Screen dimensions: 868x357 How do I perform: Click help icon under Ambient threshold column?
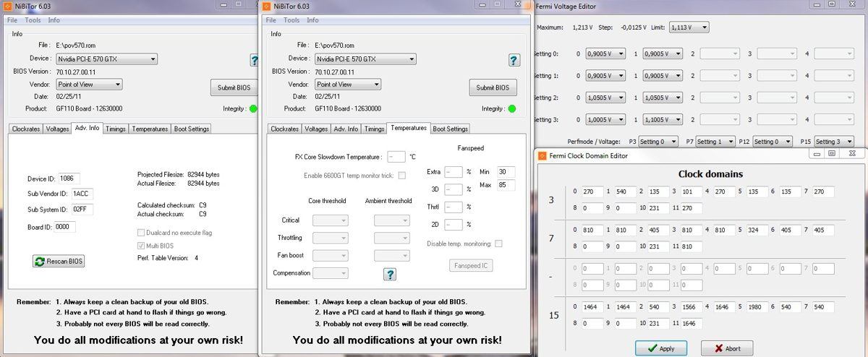pos(390,274)
